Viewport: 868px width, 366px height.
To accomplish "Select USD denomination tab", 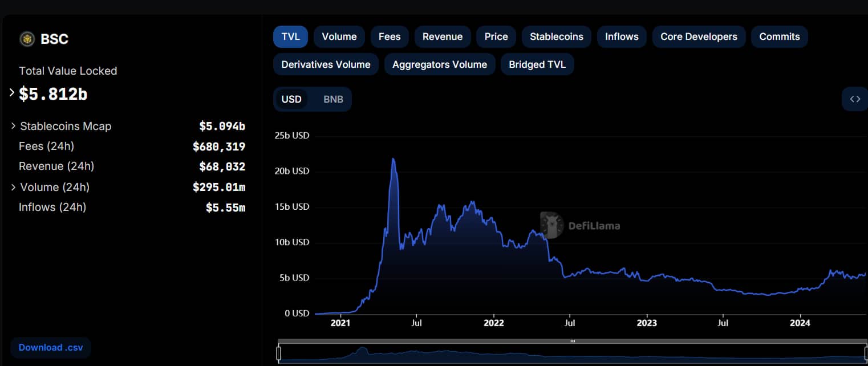I will [291, 99].
